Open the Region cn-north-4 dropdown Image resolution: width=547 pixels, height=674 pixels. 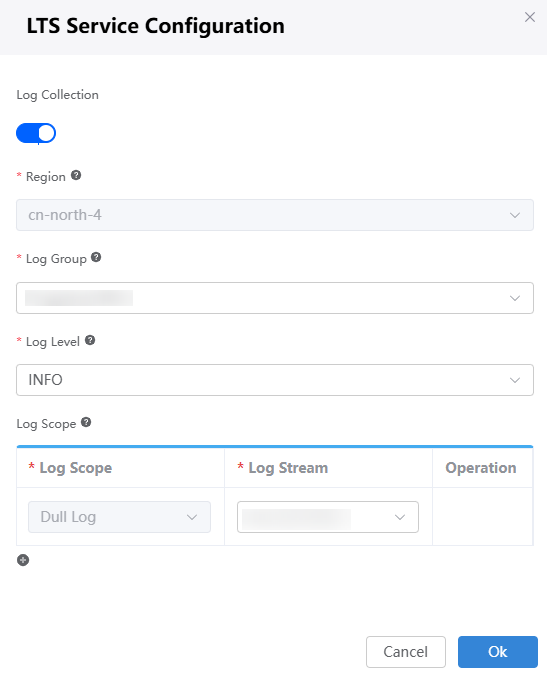coord(275,215)
